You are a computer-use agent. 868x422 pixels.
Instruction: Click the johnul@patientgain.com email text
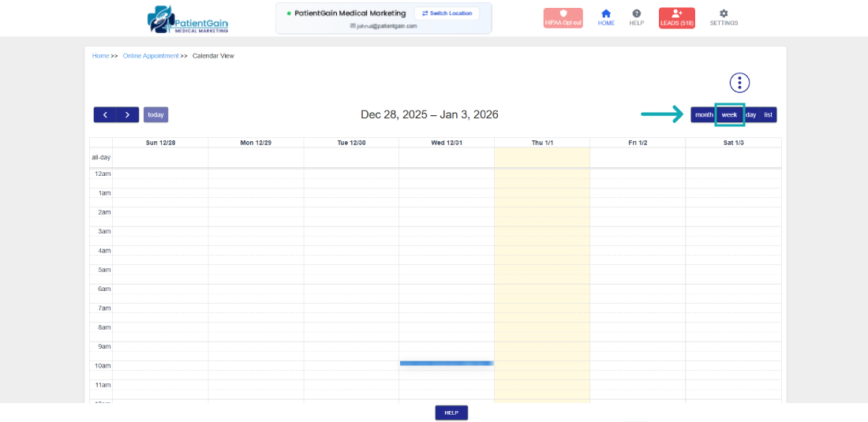[x=387, y=26]
